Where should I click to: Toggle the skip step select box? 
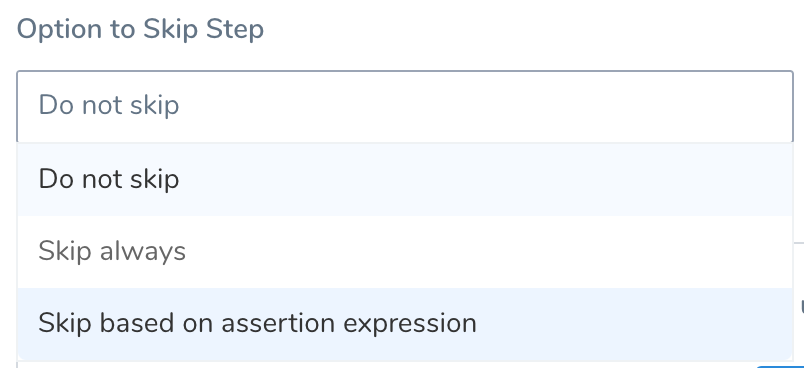pyautogui.click(x=405, y=106)
